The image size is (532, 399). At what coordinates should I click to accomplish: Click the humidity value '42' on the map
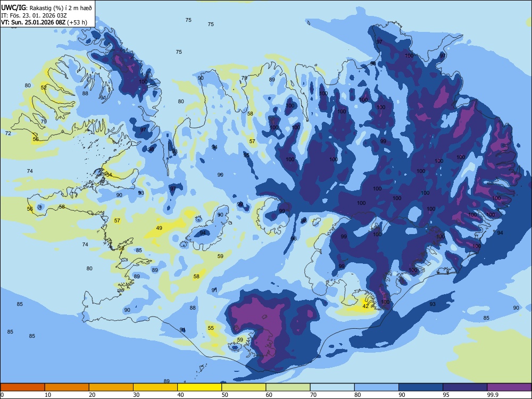click(365, 306)
